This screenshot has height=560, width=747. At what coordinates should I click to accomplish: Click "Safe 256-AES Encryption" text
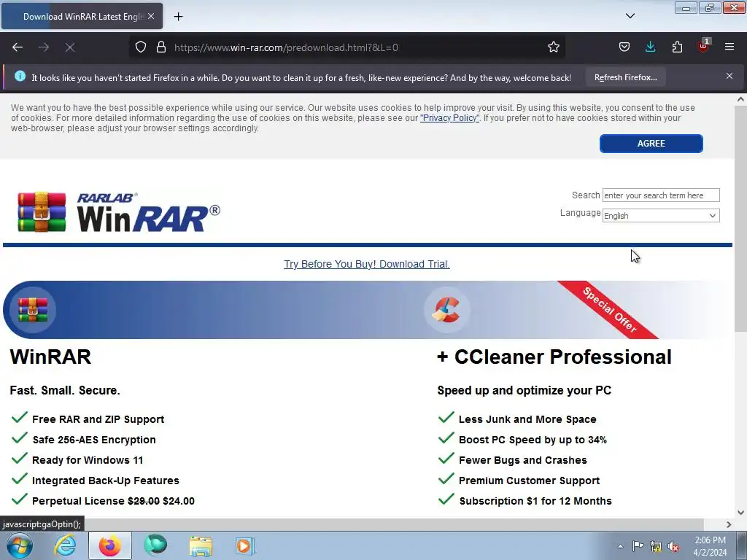pos(94,440)
